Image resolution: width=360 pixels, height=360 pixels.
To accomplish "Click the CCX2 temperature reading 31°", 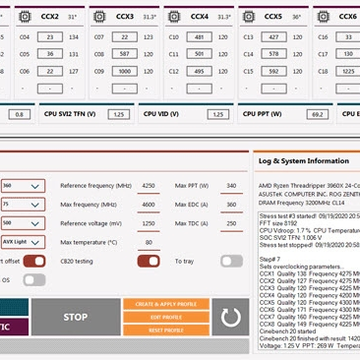I will tap(72, 17).
